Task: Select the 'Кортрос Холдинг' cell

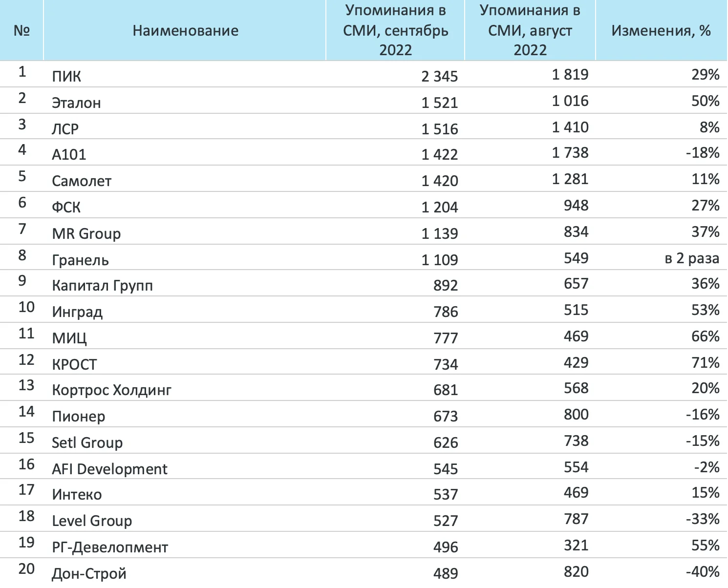Action: click(111, 390)
